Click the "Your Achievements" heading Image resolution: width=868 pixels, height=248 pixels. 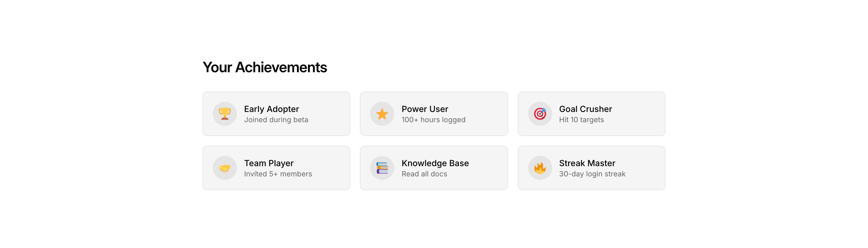265,67
